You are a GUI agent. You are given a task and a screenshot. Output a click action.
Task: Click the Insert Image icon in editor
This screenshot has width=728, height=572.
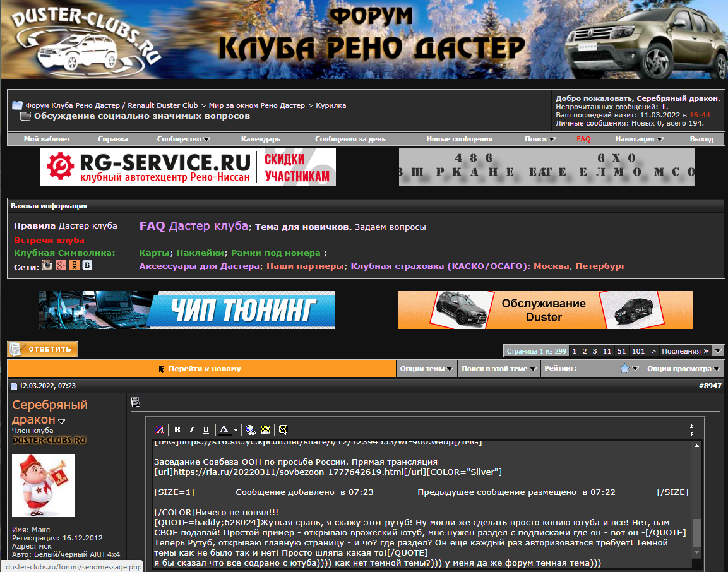[266, 430]
